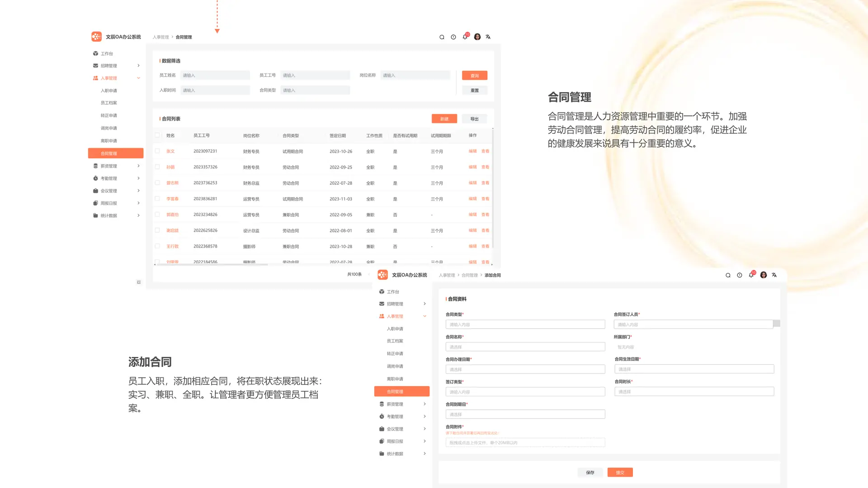Collapse 人事管理 chevron in contract list sidebar

coord(138,78)
